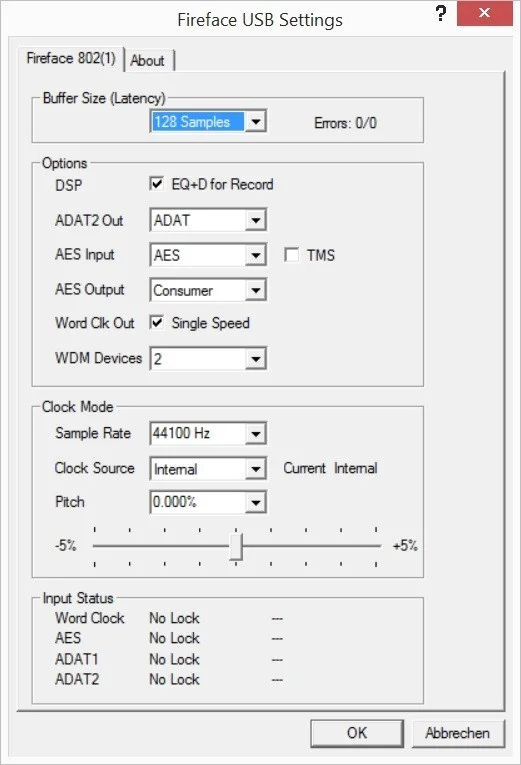Click the Fireface USB Settings title
521x765 pixels.
(x=260, y=20)
